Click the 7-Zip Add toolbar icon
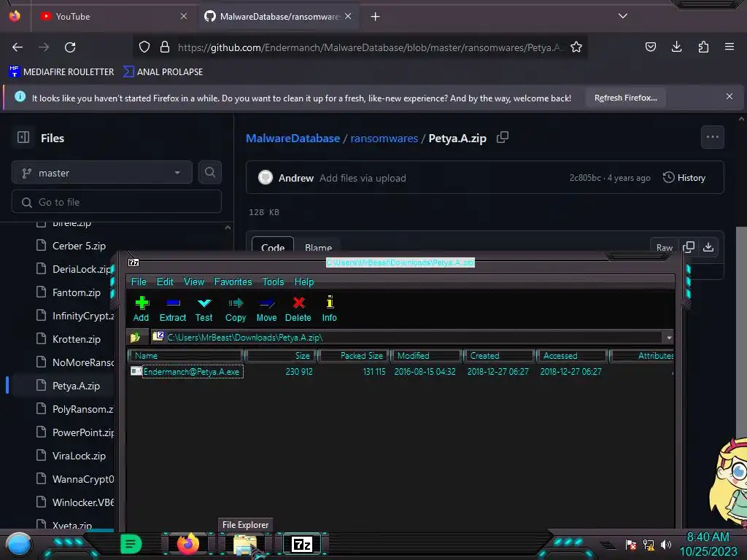The height and width of the screenshot is (560, 747). coord(142,303)
